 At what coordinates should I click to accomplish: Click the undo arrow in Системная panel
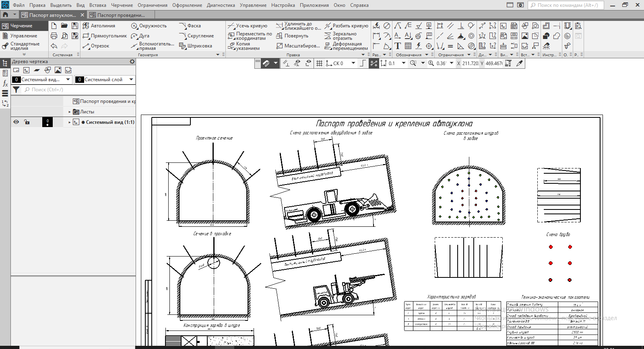coord(54,46)
